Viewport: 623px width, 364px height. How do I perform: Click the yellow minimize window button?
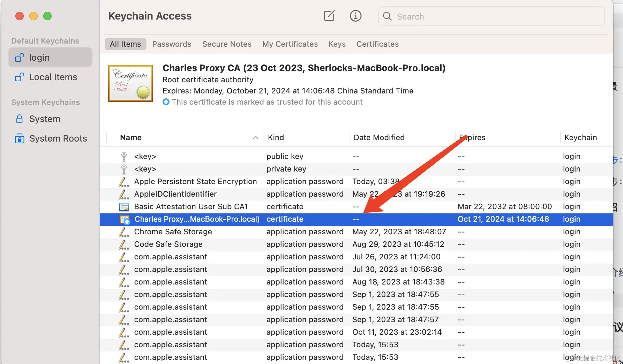pyautogui.click(x=33, y=16)
